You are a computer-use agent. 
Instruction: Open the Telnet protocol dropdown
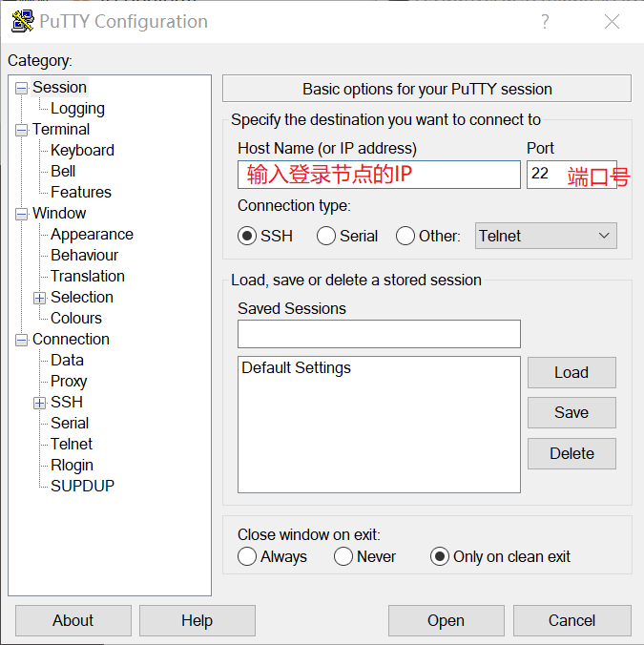coord(546,236)
